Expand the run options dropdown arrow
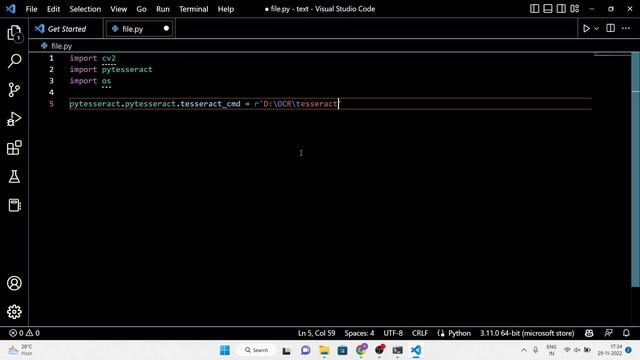Image resolution: width=640 pixels, height=360 pixels. pyautogui.click(x=596, y=29)
